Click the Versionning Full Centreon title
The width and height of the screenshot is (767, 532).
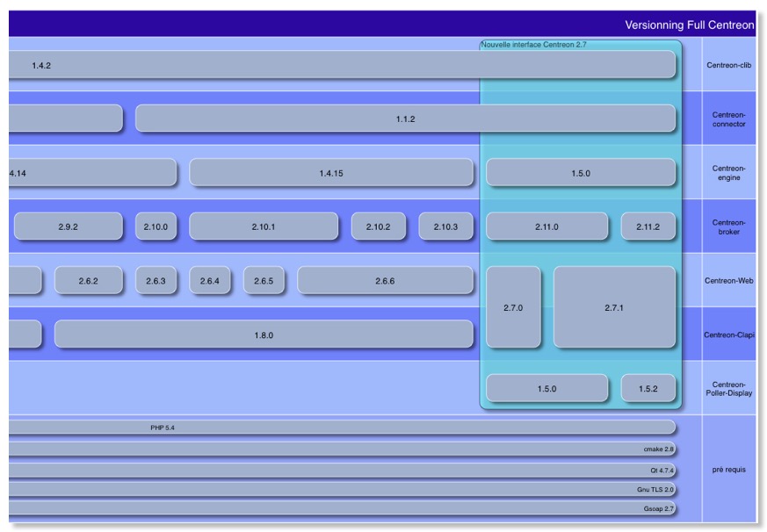[691, 25]
